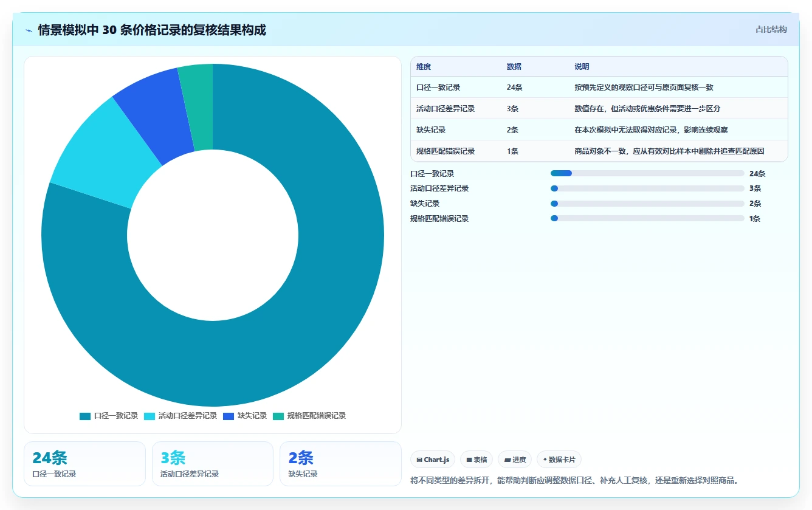
Task: Click the 规格匹配错误记录 progress bar
Action: point(647,218)
